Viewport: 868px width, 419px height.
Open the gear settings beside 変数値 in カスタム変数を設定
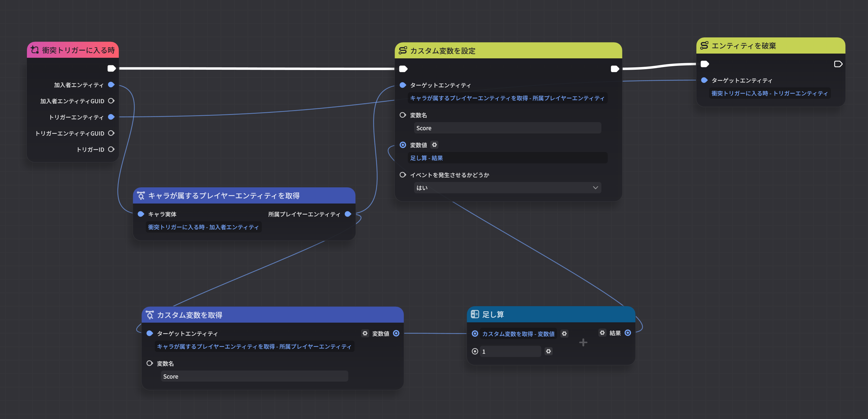pos(434,145)
